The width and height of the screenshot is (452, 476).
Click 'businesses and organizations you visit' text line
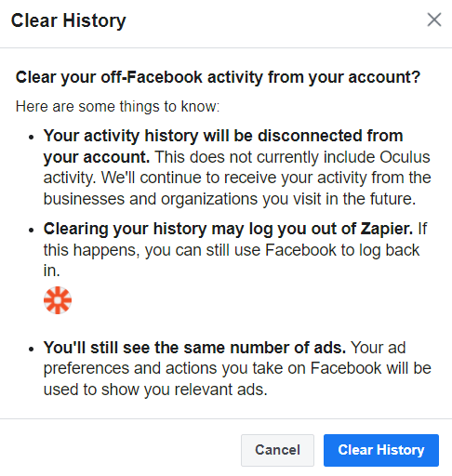pyautogui.click(x=182, y=199)
